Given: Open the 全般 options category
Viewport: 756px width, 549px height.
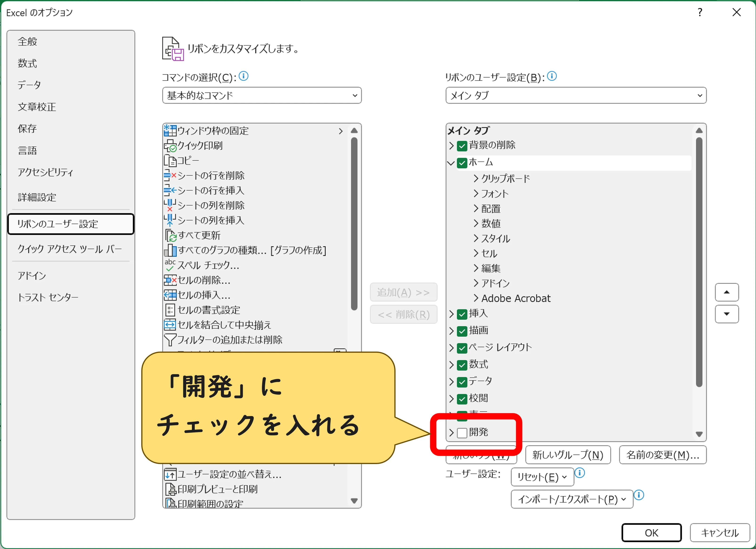Looking at the screenshot, I should [71, 42].
